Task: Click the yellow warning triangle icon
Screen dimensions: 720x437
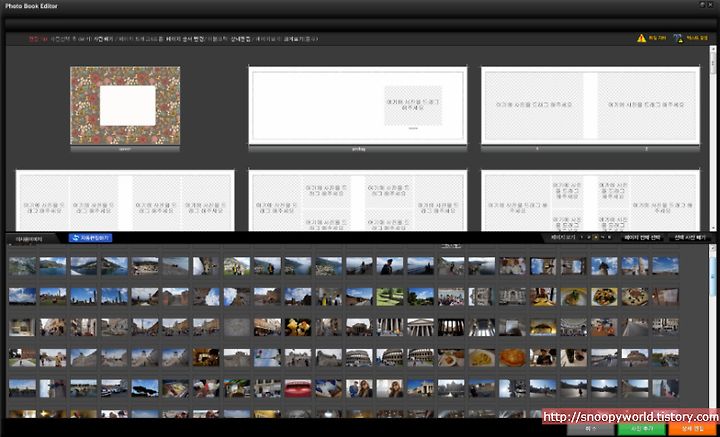Action: point(641,38)
